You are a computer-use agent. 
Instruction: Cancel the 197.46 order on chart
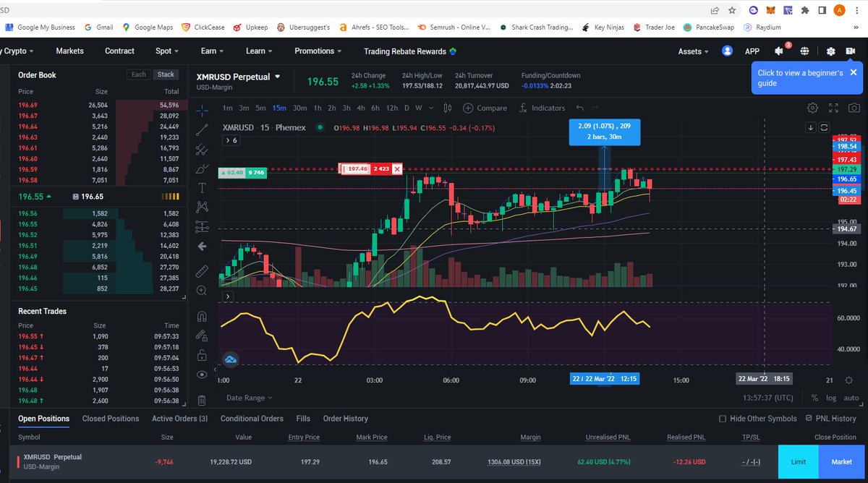pyautogui.click(x=396, y=168)
